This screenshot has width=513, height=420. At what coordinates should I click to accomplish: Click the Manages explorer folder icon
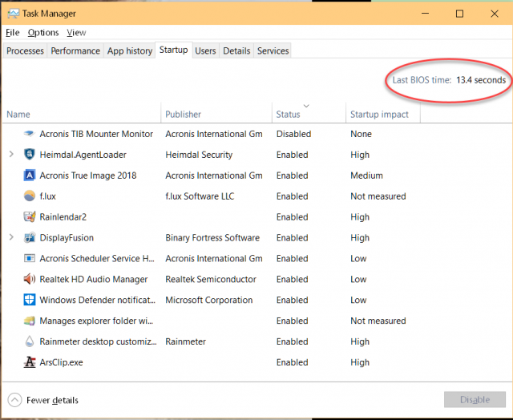coord(29,321)
